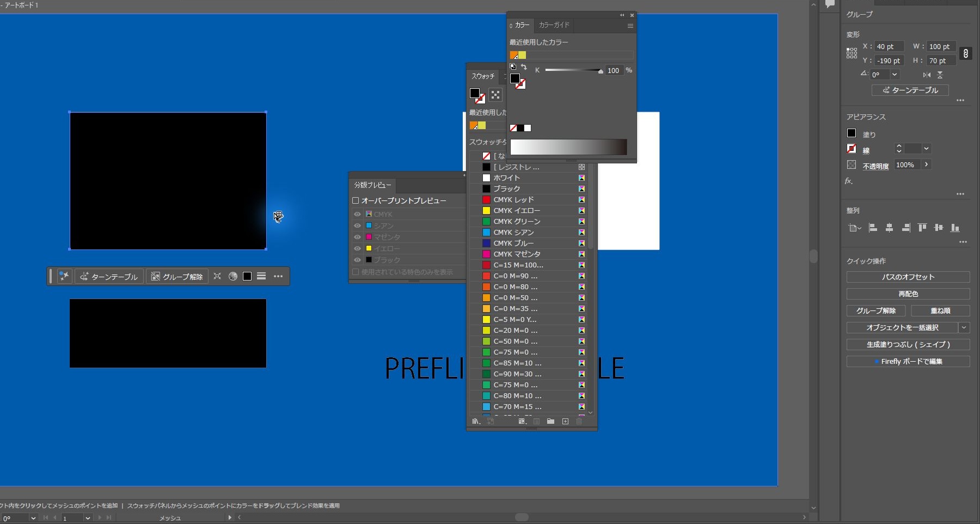Click new color group folder icon in Swatches
Viewport: 980px width, 524px height.
(550, 422)
